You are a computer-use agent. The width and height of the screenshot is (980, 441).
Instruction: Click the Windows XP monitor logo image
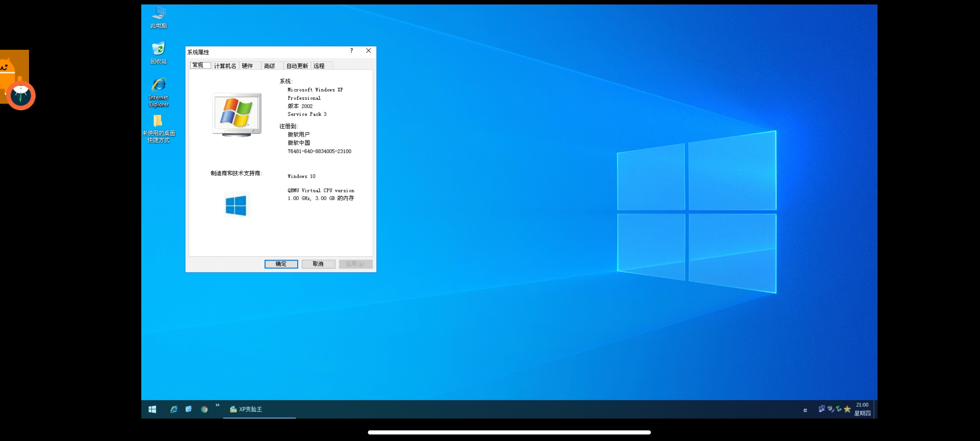[x=237, y=115]
